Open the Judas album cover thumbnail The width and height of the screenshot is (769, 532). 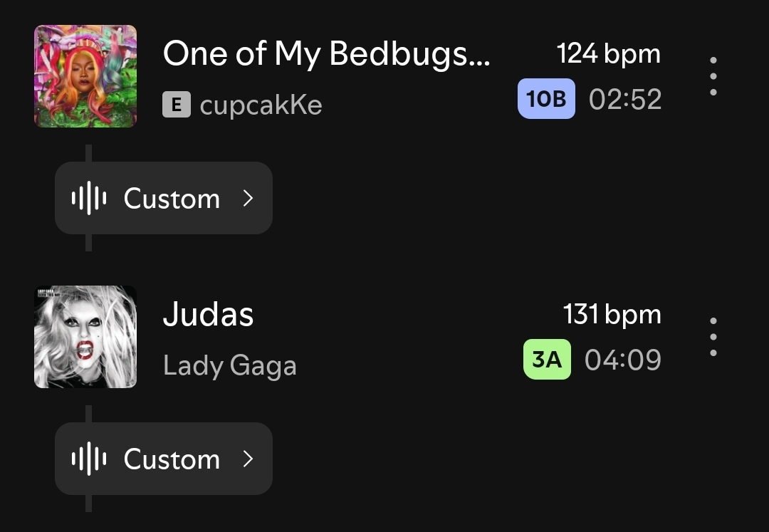click(85, 337)
